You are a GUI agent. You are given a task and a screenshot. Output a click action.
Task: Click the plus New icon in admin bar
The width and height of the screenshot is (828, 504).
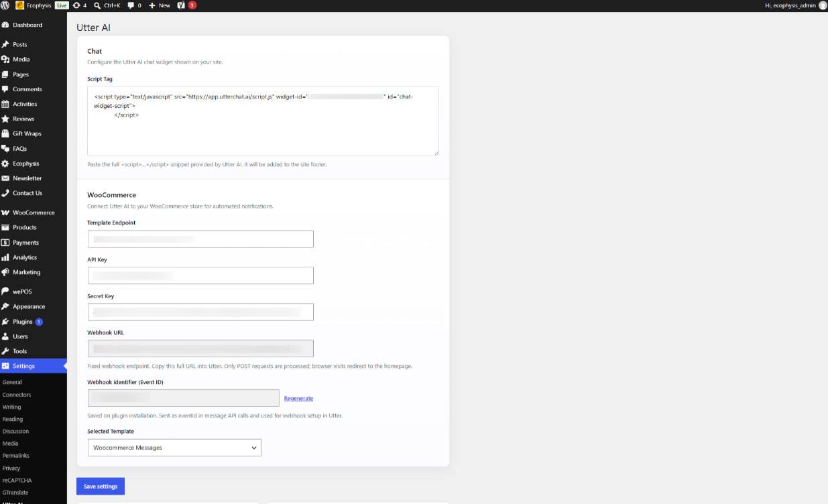tap(152, 5)
